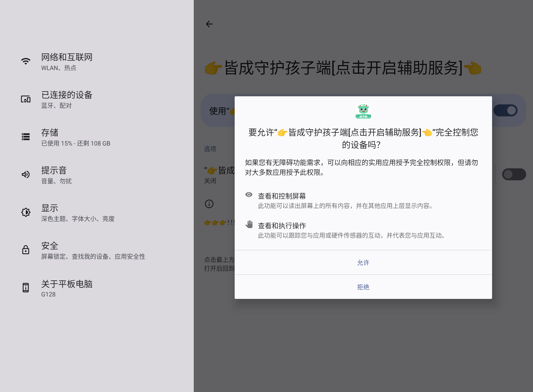Click the 音量、勿扰 subtitle
This screenshot has height=392, width=533.
click(56, 181)
